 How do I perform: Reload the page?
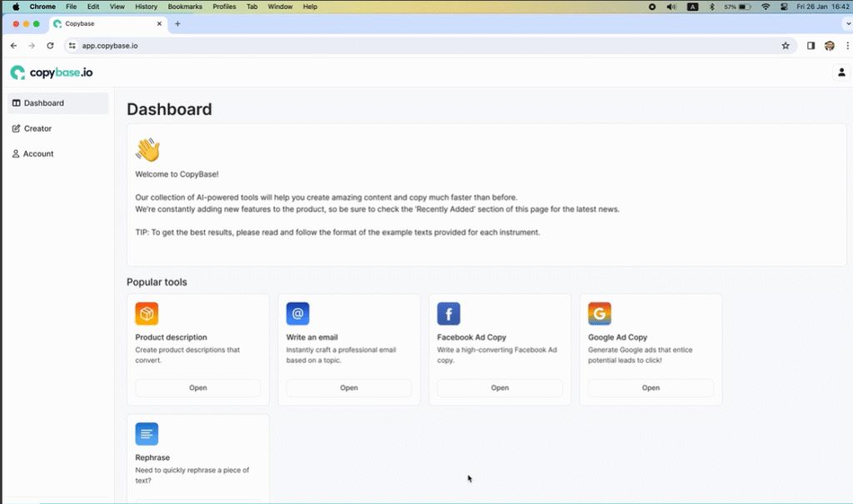[50, 46]
